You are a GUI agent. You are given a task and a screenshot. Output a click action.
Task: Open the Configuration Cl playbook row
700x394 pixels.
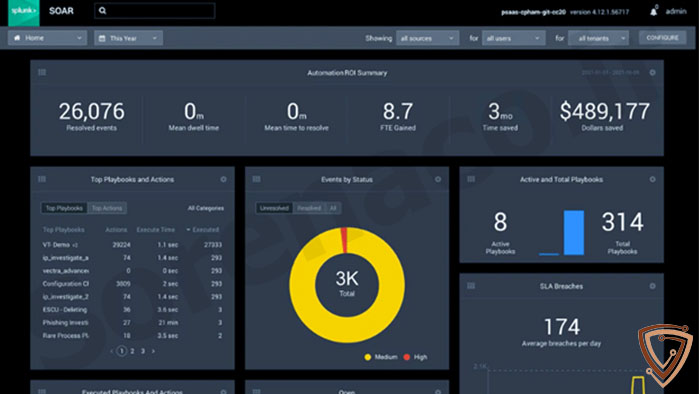coord(132,283)
